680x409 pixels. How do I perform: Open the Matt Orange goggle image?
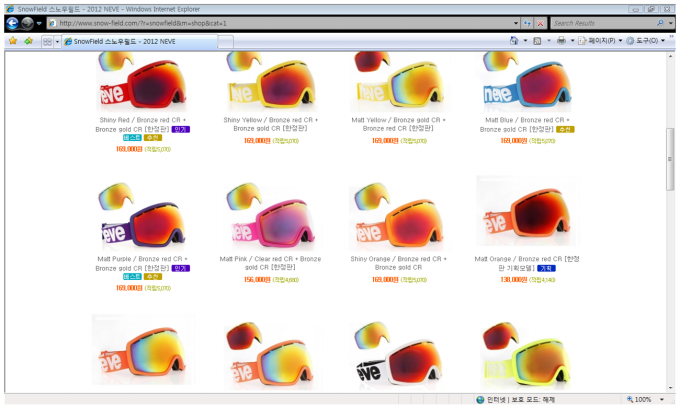coord(527,211)
